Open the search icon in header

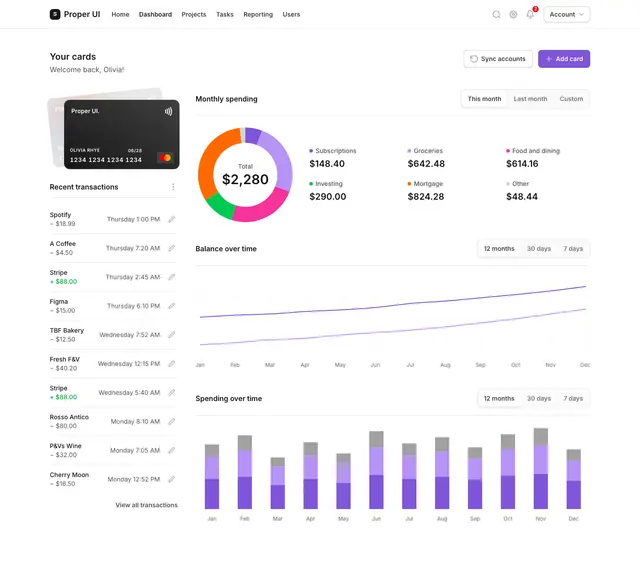pos(496,14)
